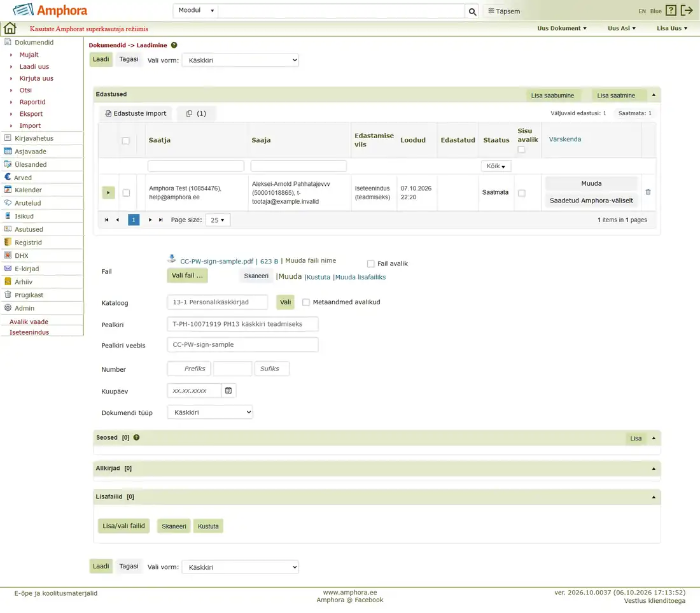Open Kirjavahetus in the sidebar
700x613 pixels.
point(34,138)
